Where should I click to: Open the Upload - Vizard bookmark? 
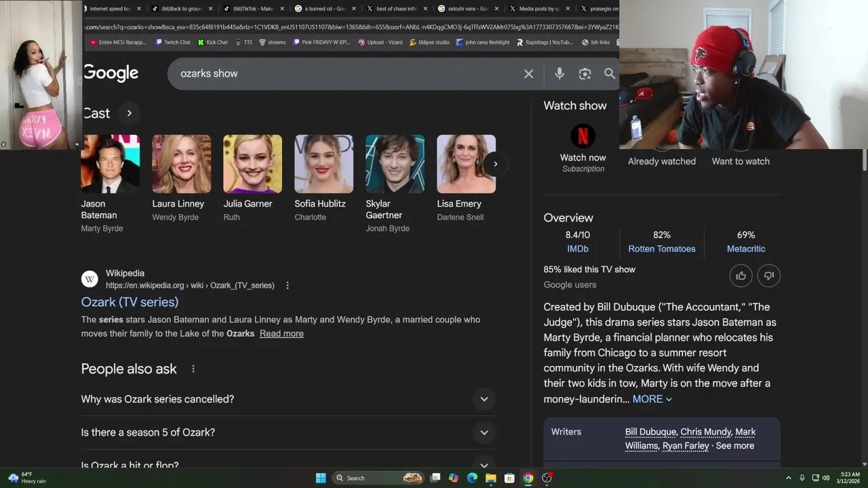[x=380, y=42]
